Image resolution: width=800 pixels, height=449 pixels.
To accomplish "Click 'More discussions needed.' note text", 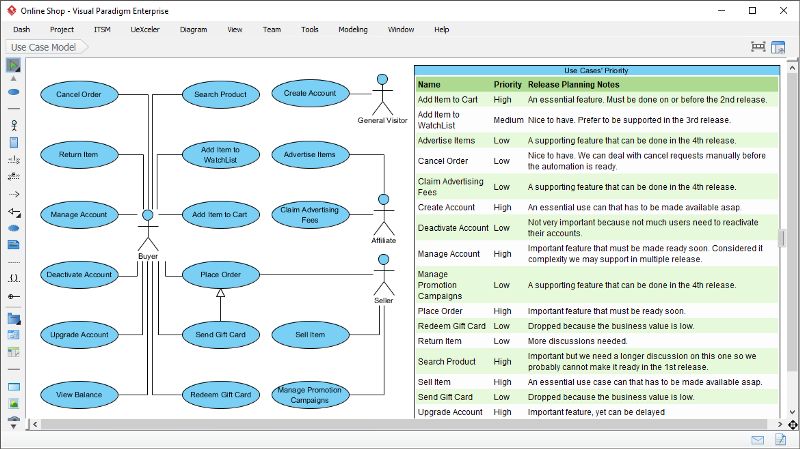I will click(x=578, y=341).
